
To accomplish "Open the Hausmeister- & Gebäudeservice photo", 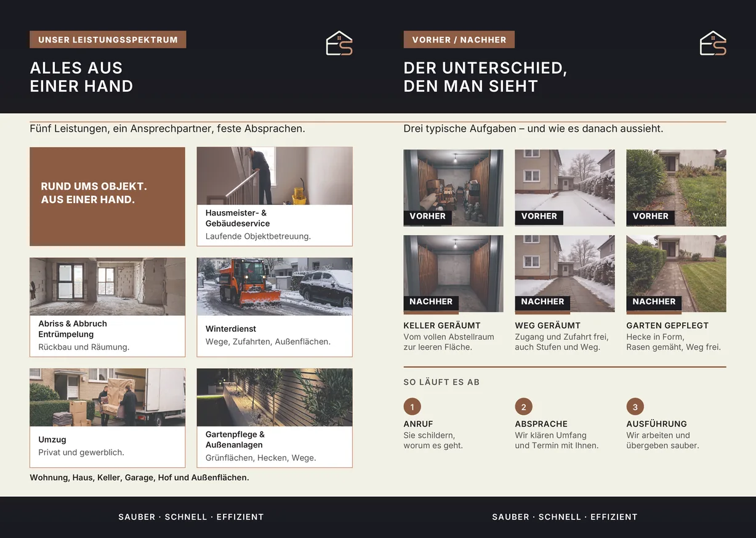I will [275, 176].
